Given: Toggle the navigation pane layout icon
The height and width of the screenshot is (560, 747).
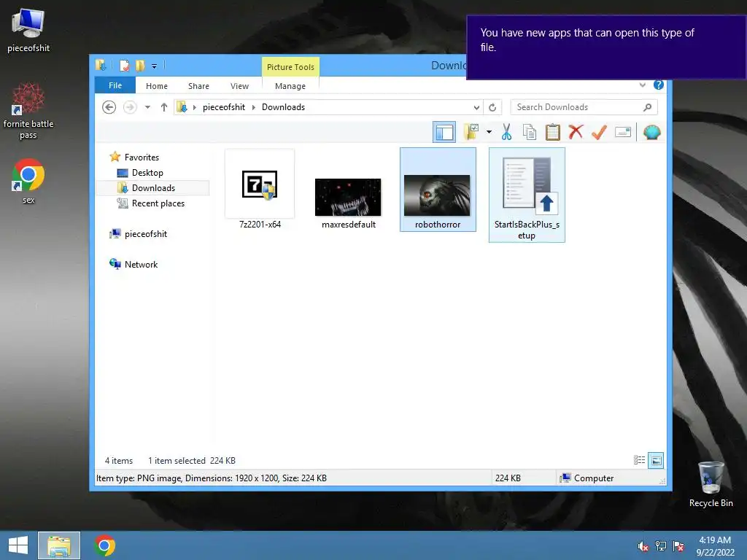Looking at the screenshot, I should click(444, 132).
